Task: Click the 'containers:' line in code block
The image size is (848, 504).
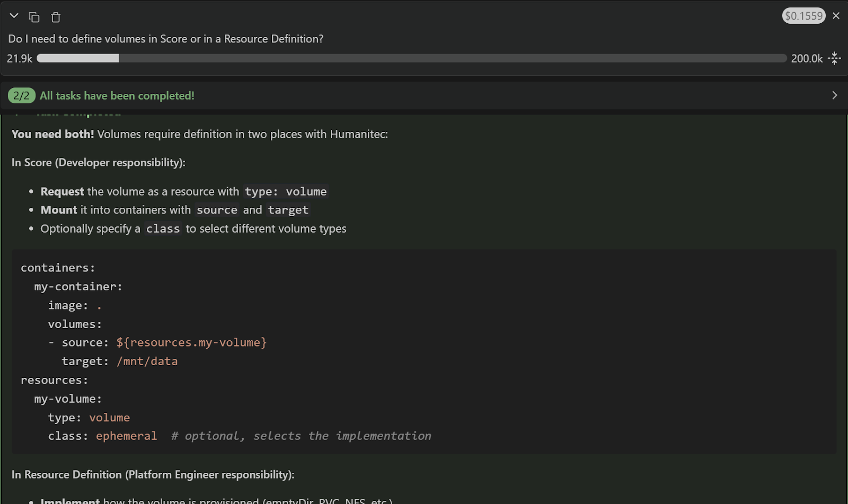Action: coord(58,268)
